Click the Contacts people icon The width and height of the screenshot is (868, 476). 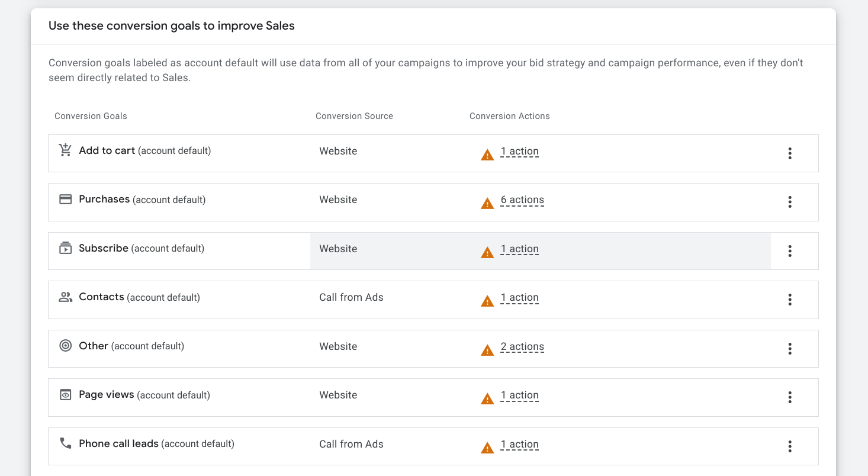click(65, 297)
